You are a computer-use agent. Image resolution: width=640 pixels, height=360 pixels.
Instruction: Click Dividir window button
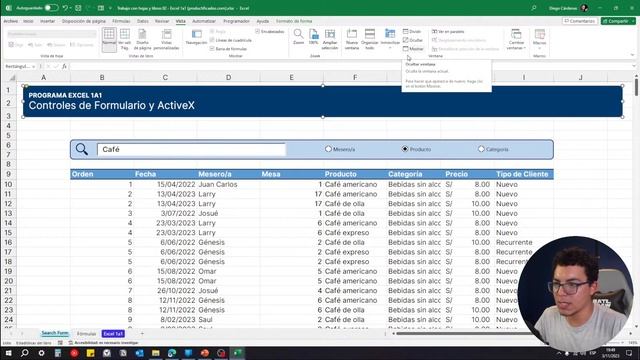[412, 31]
